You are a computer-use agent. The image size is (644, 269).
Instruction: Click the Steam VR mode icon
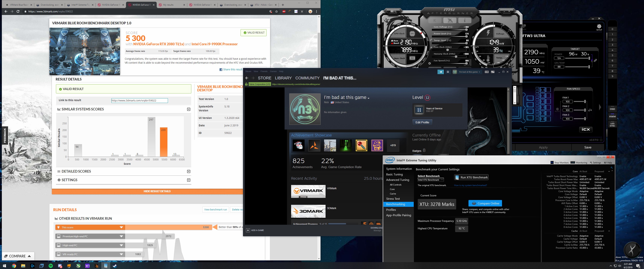pos(487,72)
